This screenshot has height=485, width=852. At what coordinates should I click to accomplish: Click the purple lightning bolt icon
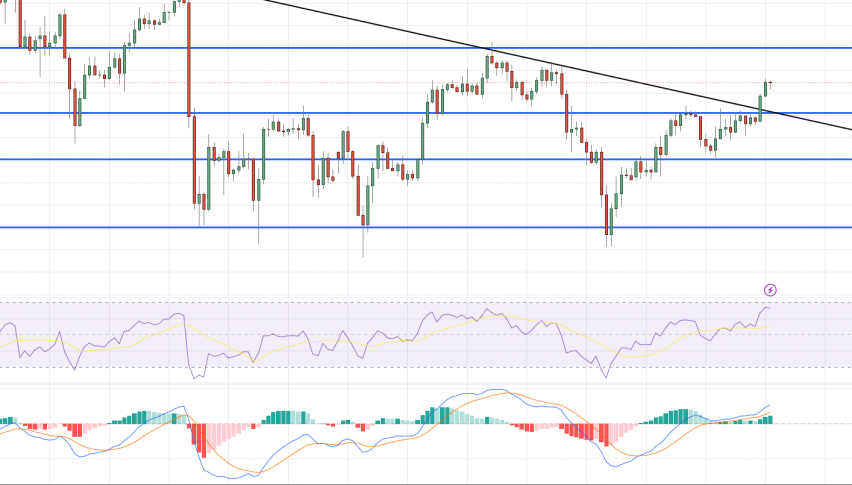[770, 290]
